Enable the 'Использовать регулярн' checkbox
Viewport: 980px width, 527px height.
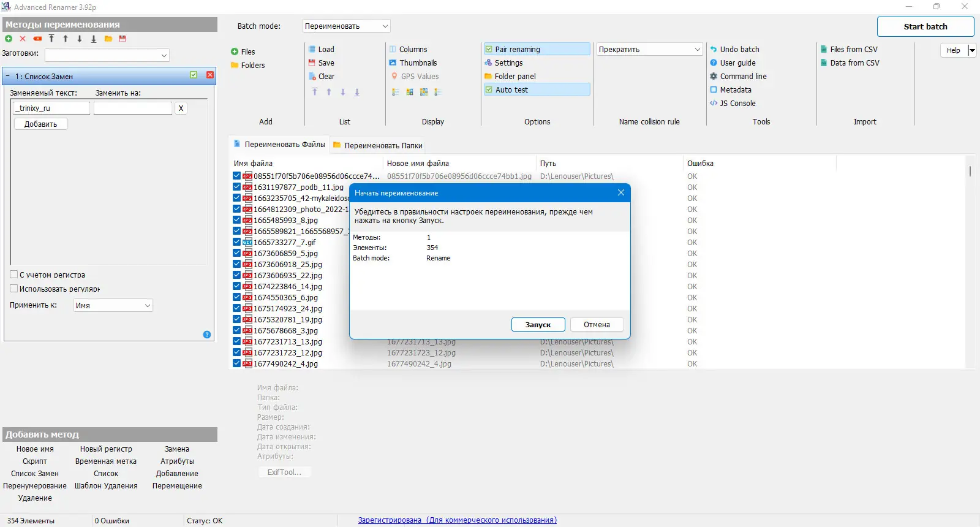(x=14, y=289)
